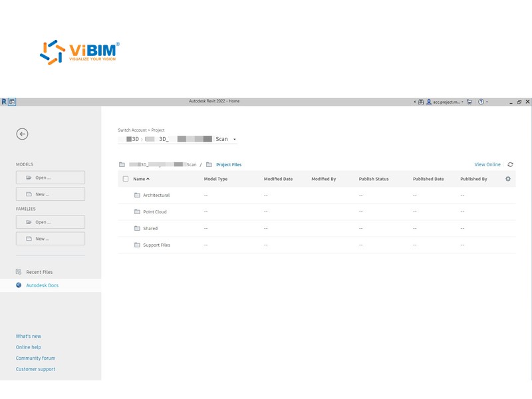
Task: Expand the project selector dropdown arrow
Action: click(x=235, y=139)
